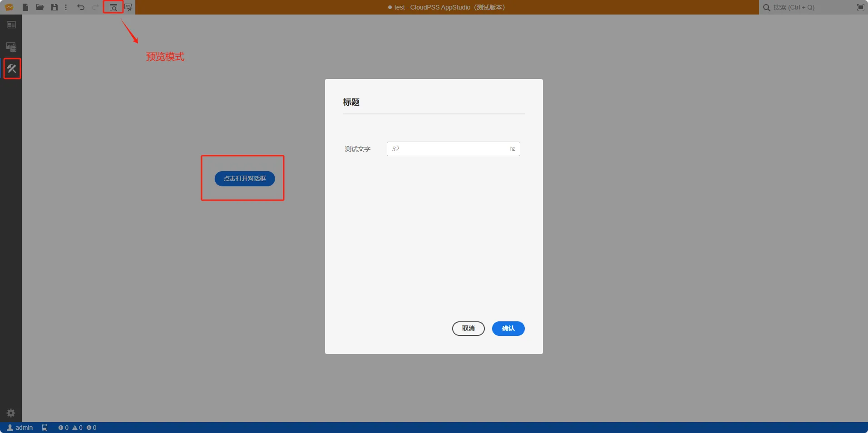Click the storage cylinder status icon

tap(44, 428)
